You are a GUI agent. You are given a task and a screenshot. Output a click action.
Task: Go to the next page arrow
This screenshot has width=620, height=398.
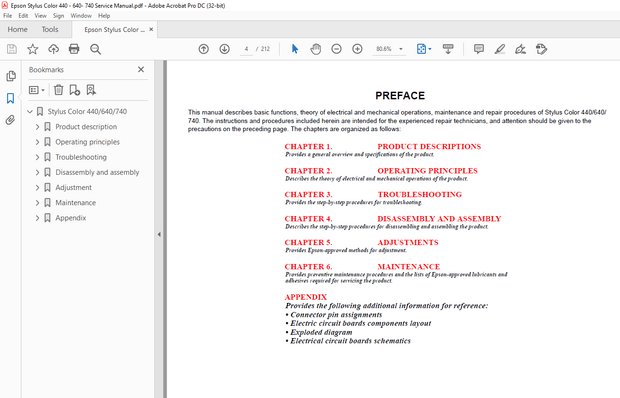coord(225,49)
